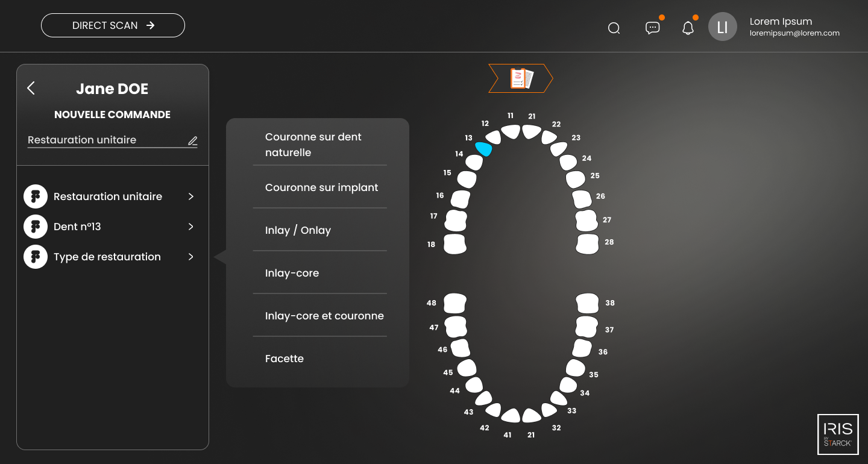Choose Couronne sur implant option
This screenshot has width=868, height=464.
(x=321, y=187)
